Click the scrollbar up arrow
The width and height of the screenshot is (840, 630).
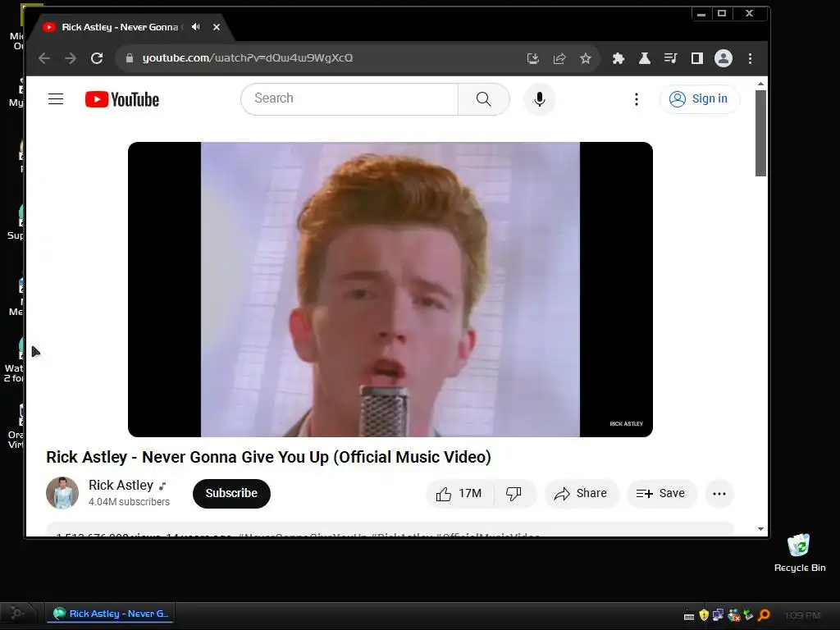pyautogui.click(x=760, y=84)
